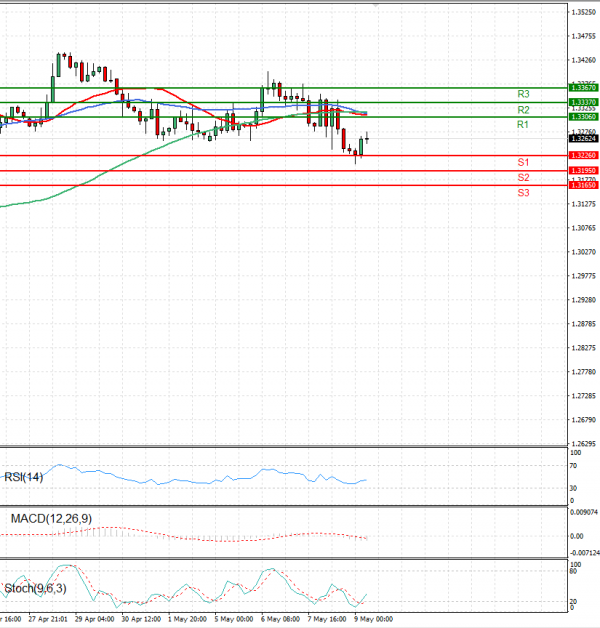
Task: Click the S2 support level label
Action: (x=523, y=177)
